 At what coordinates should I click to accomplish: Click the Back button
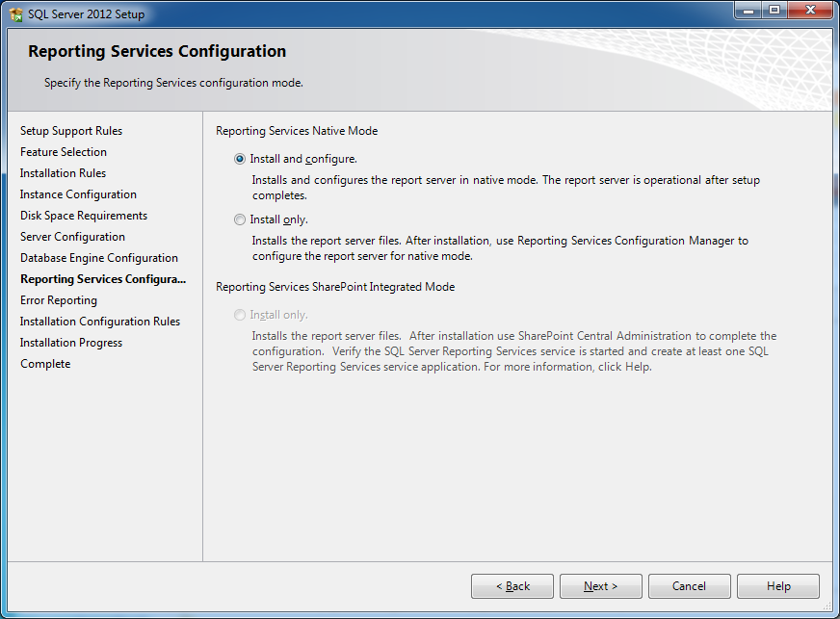click(x=512, y=586)
